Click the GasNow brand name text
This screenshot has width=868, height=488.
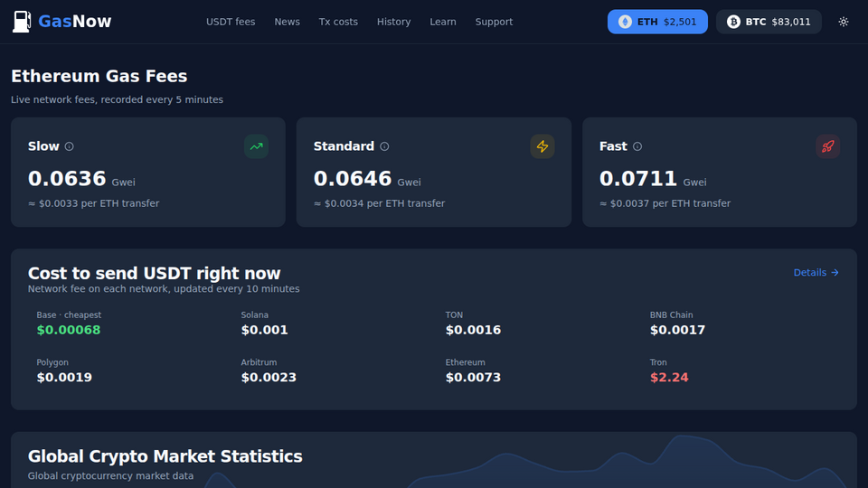tap(75, 22)
